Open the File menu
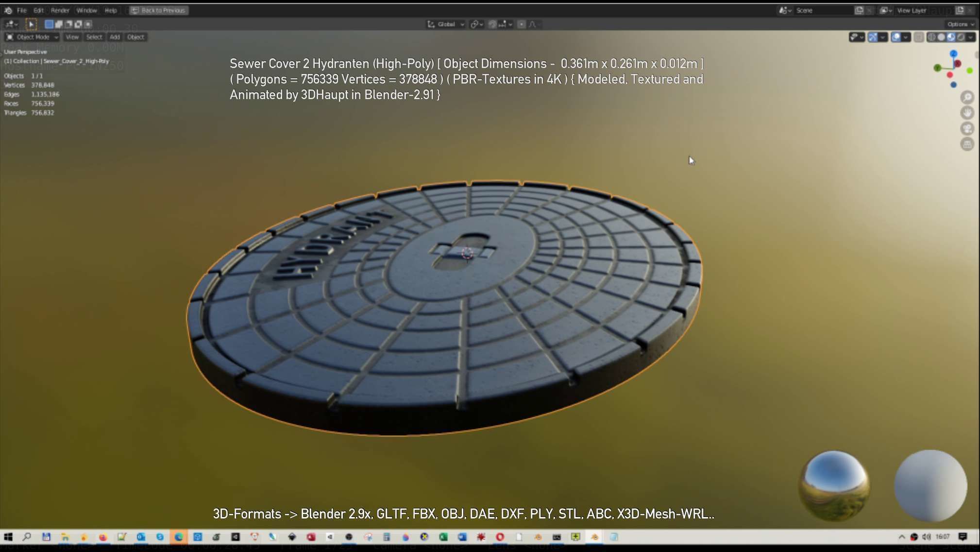Viewport: 980px width, 552px height. (22, 10)
